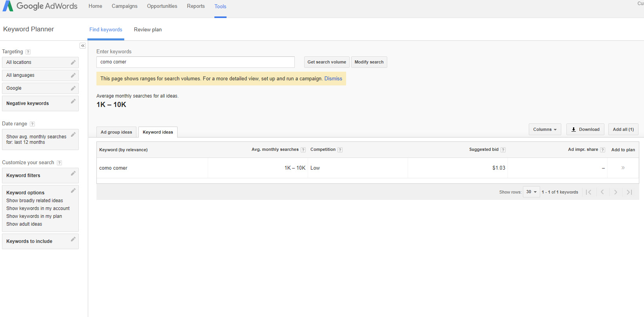Click the $1.03 suggested bid
The image size is (644, 317).
point(499,168)
